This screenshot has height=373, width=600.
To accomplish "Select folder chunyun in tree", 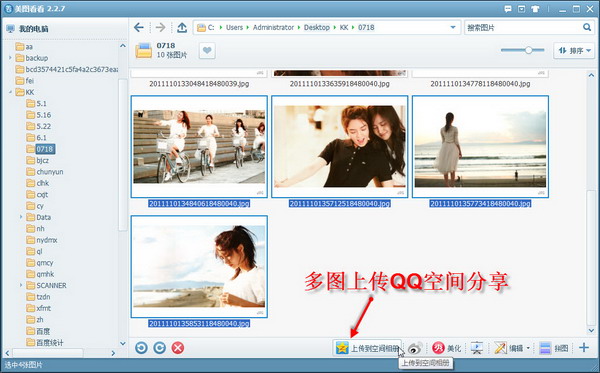I will pyautogui.click(x=45, y=172).
